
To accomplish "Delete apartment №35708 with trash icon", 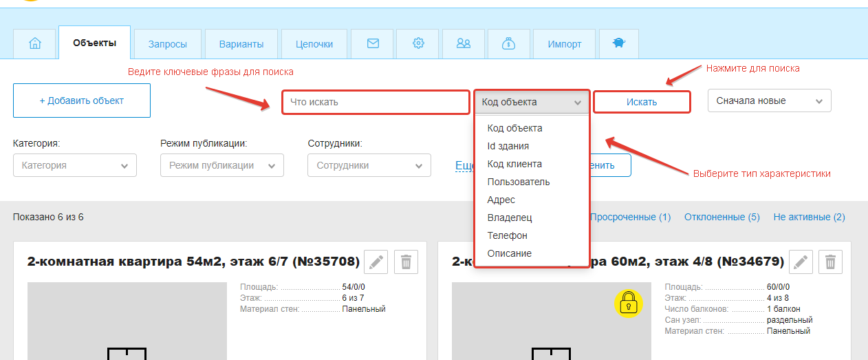I will (406, 262).
